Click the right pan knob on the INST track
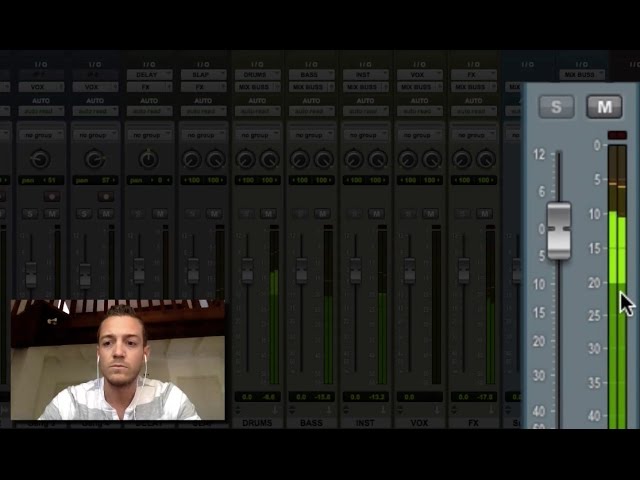 point(378,159)
